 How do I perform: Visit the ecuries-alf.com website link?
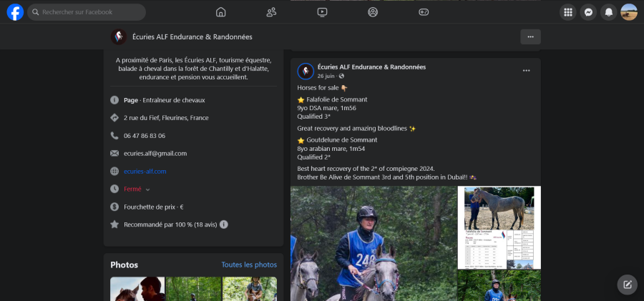pyautogui.click(x=145, y=172)
